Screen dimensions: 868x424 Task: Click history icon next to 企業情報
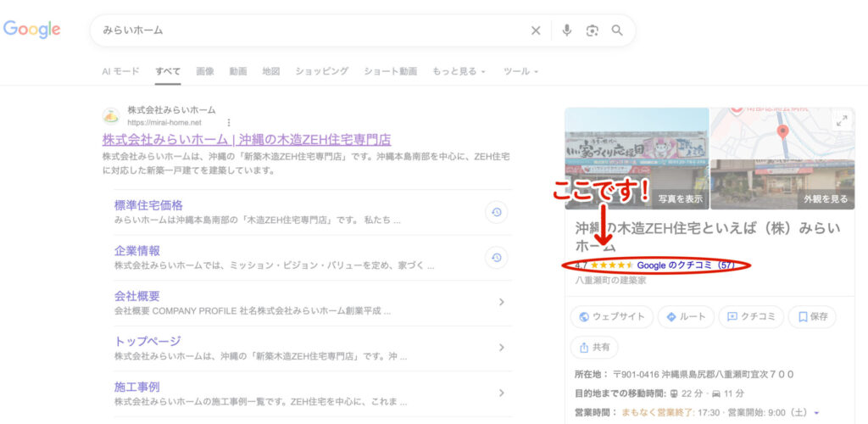tap(497, 258)
